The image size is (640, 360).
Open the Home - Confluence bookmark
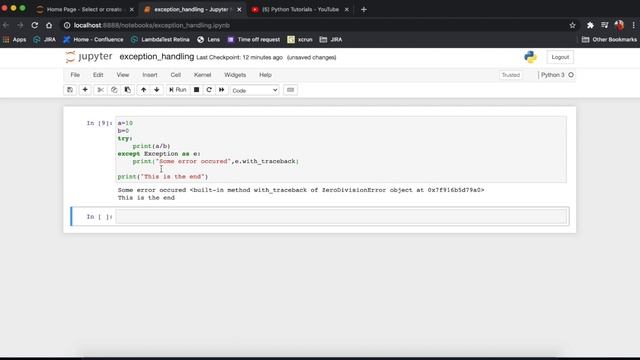point(93,40)
